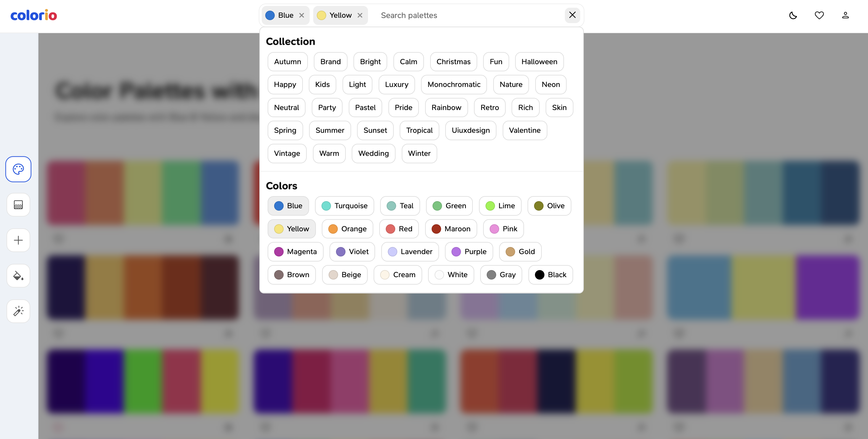Image resolution: width=868 pixels, height=439 pixels.
Task: Select the Maroon color chip
Action: [451, 229]
